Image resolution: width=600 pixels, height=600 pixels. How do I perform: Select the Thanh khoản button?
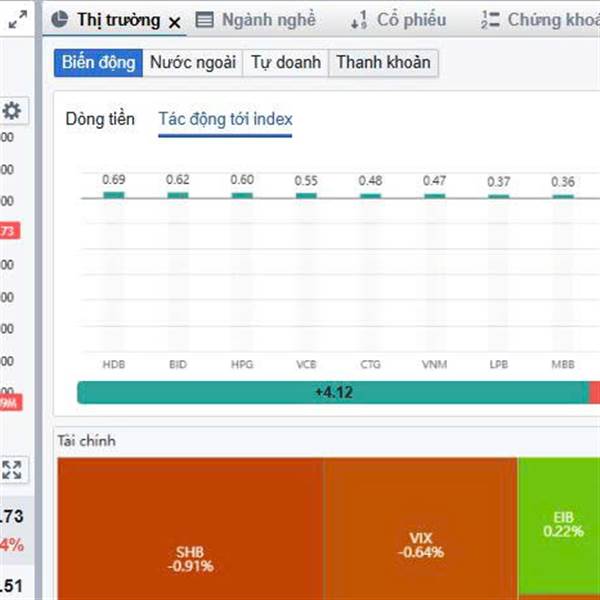[383, 63]
